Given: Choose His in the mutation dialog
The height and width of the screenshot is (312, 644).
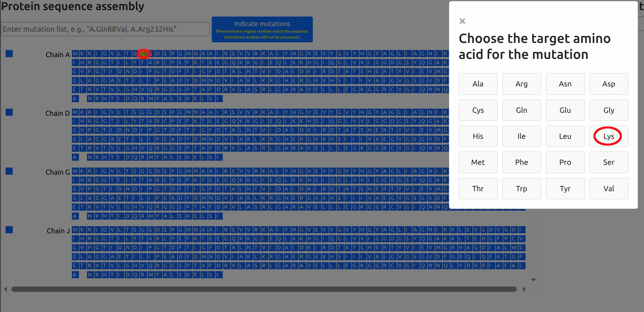Looking at the screenshot, I should click(478, 136).
